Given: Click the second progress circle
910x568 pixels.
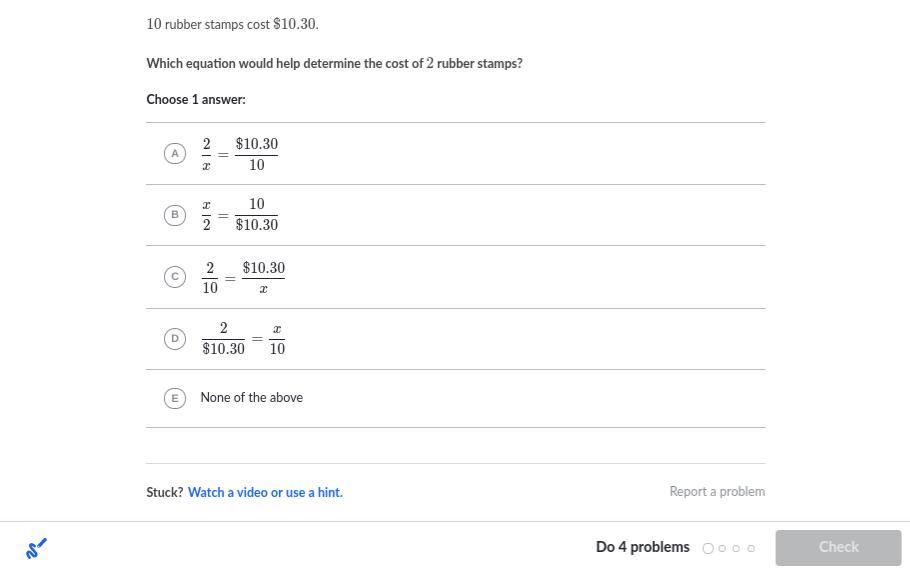Looking at the screenshot, I should tap(722, 548).
